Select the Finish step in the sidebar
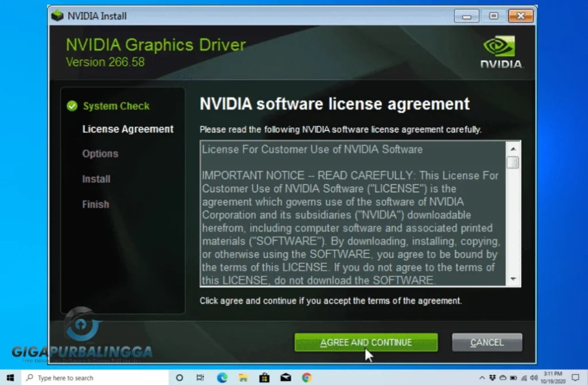 pyautogui.click(x=95, y=204)
